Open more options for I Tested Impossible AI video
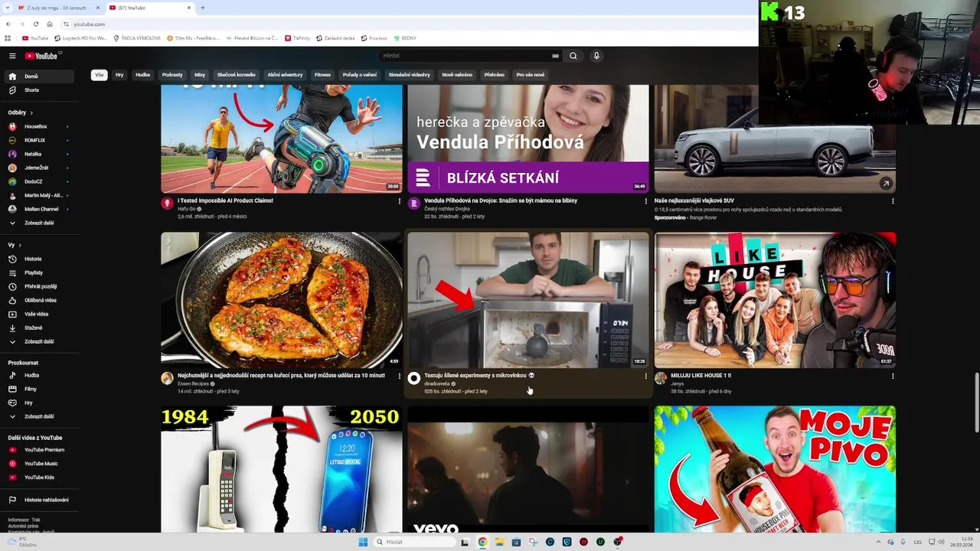The image size is (980, 551). coord(399,201)
